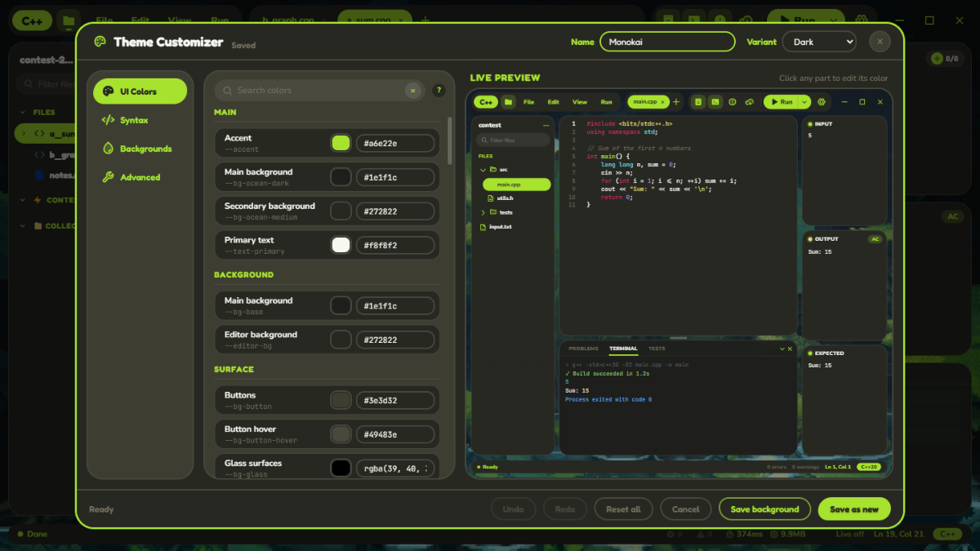Click the new tab plus icon in preview
The height and width of the screenshot is (551, 980).
click(676, 102)
